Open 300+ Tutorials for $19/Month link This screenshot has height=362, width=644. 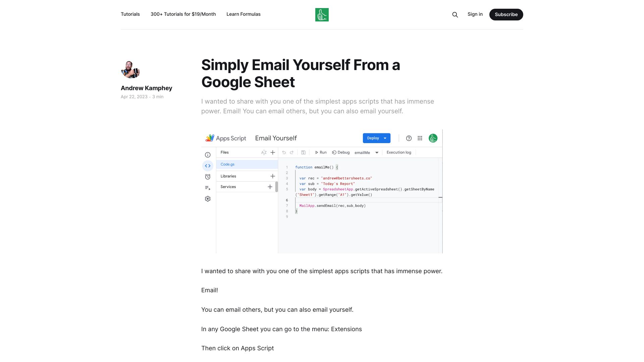tap(183, 14)
